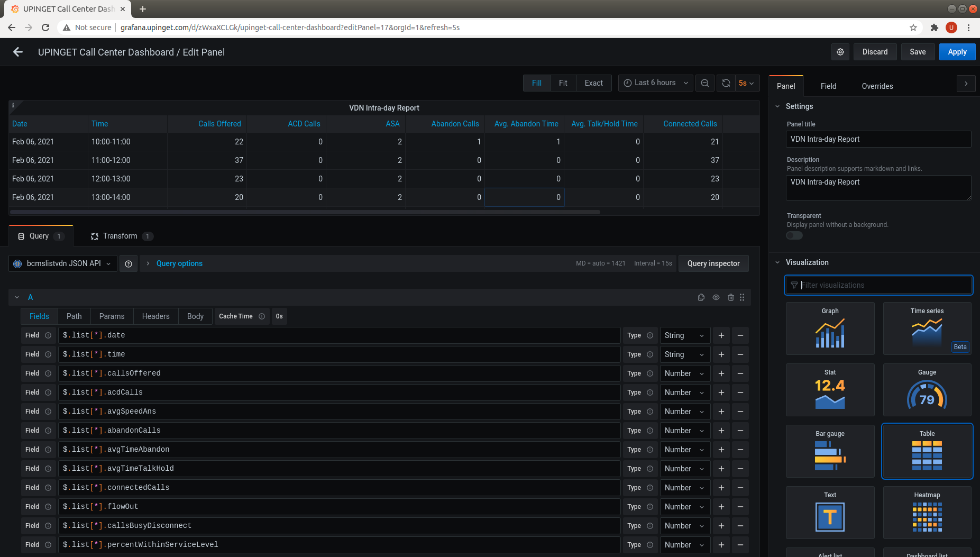
Task: Toggle the Transparent background switch
Action: (x=794, y=235)
